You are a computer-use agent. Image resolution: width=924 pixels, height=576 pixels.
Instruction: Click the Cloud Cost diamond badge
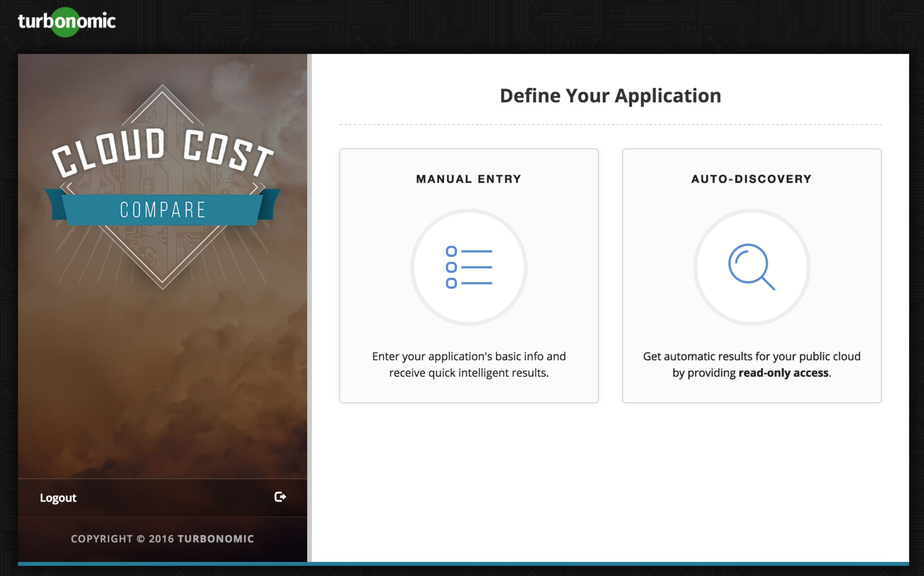tap(162, 253)
